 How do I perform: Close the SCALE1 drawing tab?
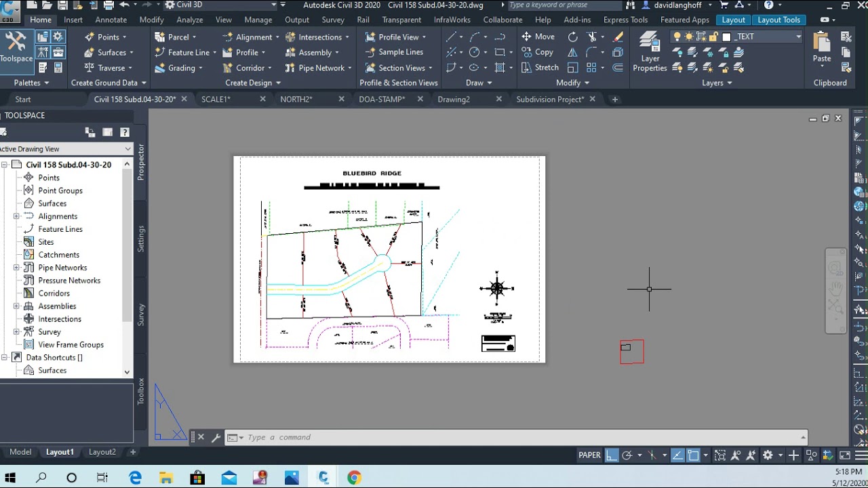point(262,99)
